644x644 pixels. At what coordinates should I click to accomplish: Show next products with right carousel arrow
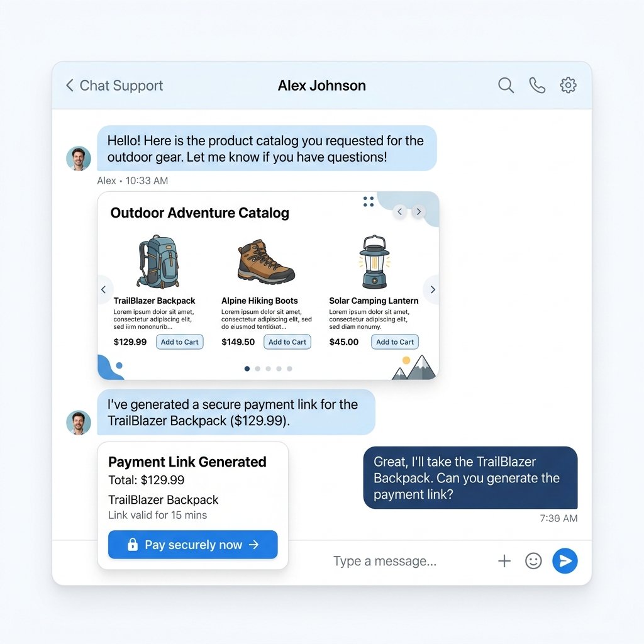(x=432, y=289)
